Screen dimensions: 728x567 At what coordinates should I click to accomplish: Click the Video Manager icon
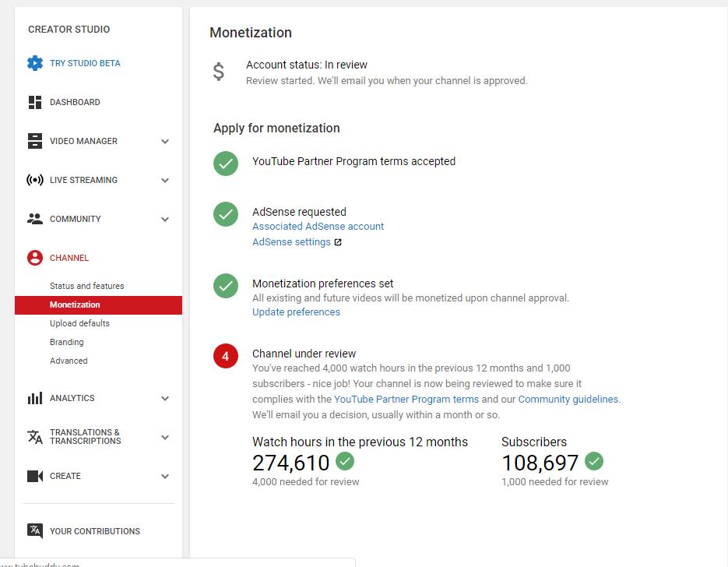click(x=35, y=141)
